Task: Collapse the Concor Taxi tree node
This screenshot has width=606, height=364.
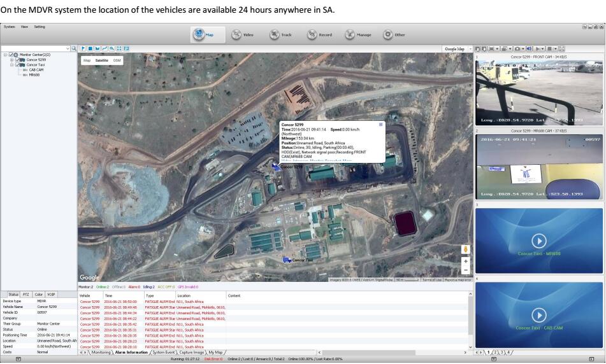Action: click(11, 65)
